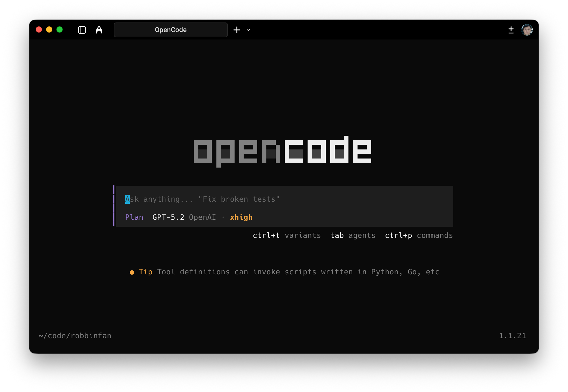
Task: Click the opencode pixel logo
Action: [x=282, y=151]
